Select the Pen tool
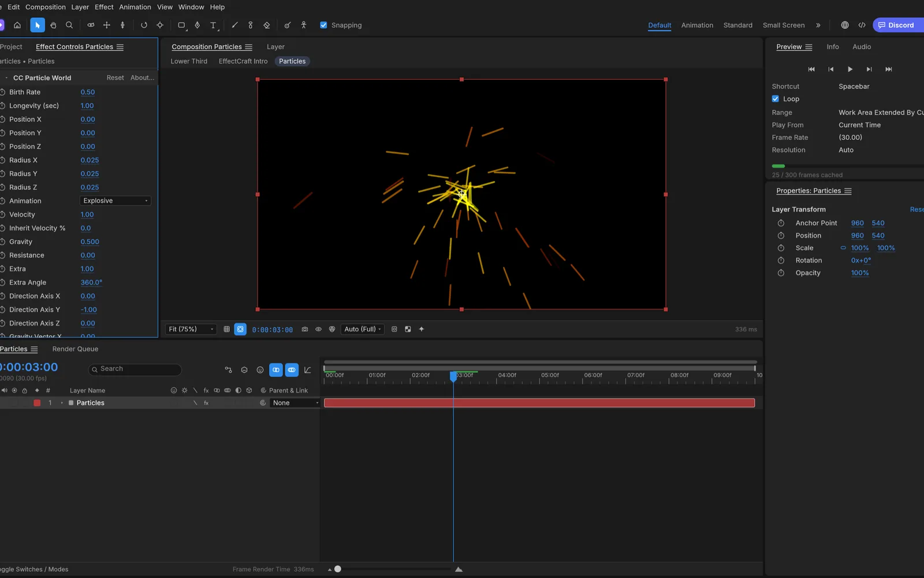 198,25
